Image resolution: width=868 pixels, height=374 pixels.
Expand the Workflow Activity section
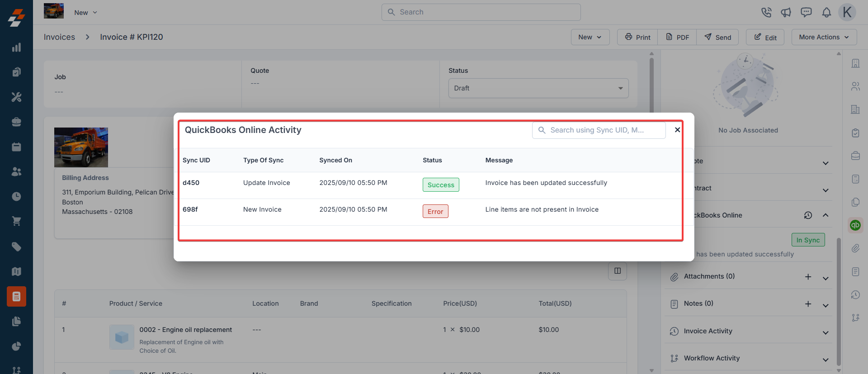[825, 359]
